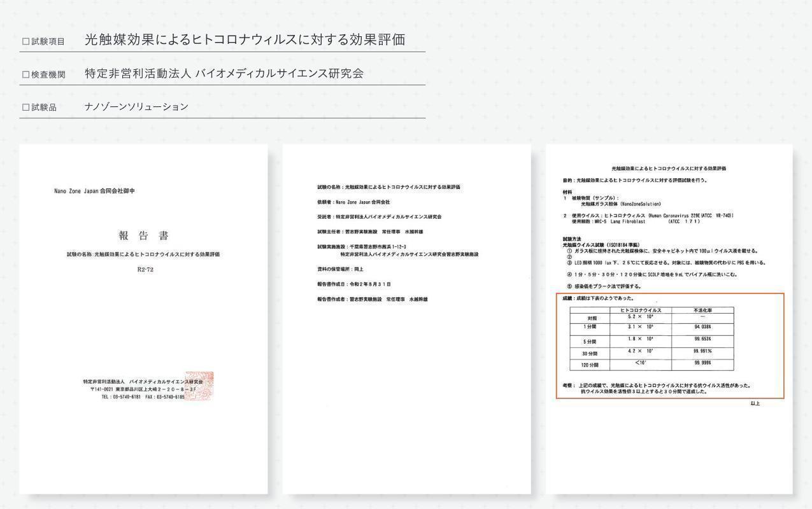The image size is (812, 509).
Task: Click the square marker beside 試験項目
Action: 26,41
